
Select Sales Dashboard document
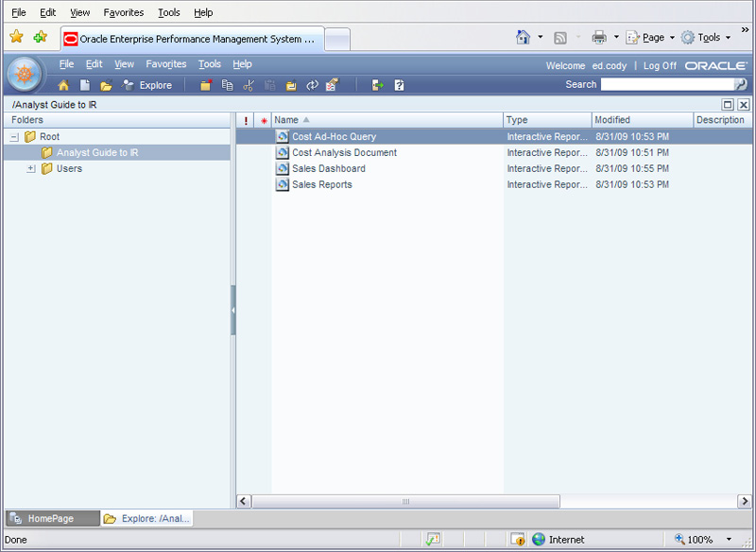[329, 169]
